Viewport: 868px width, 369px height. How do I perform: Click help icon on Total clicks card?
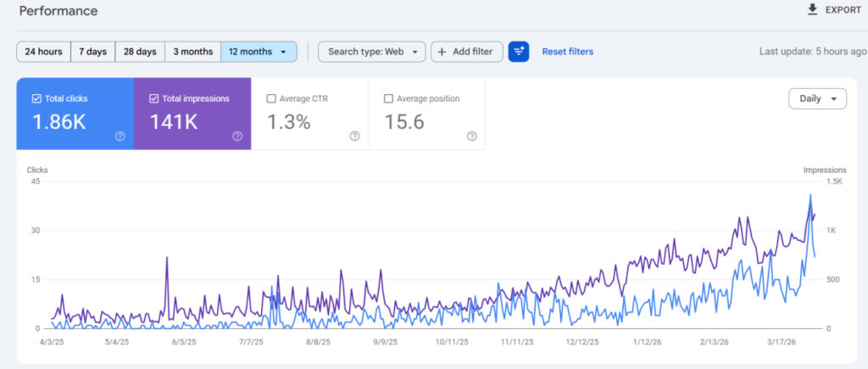coord(120,137)
